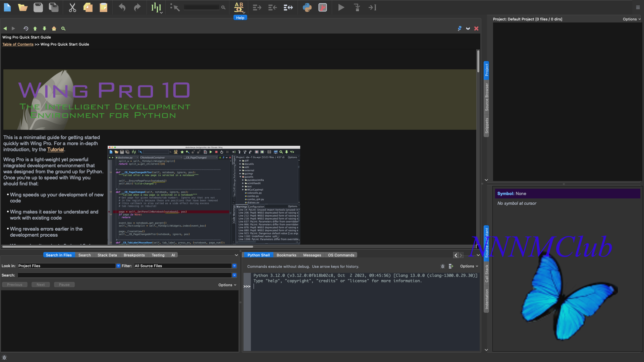Open the spell check AB toolbar icon
The image size is (644, 362).
pos(239,7)
